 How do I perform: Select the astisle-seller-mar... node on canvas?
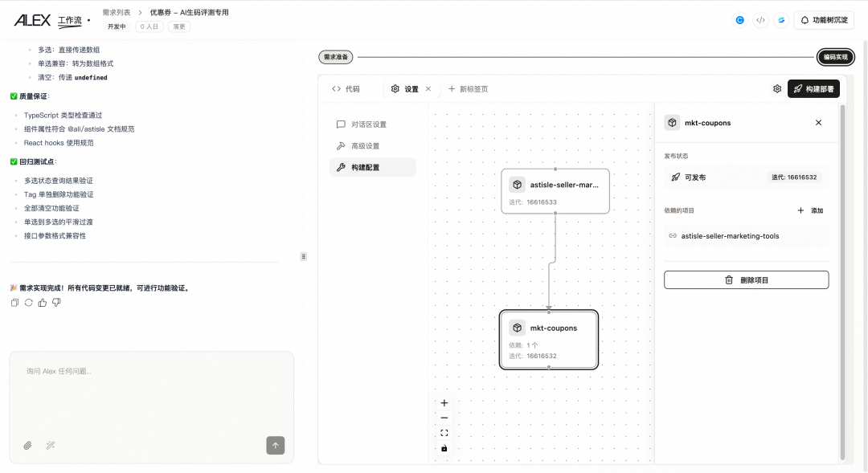click(x=555, y=190)
